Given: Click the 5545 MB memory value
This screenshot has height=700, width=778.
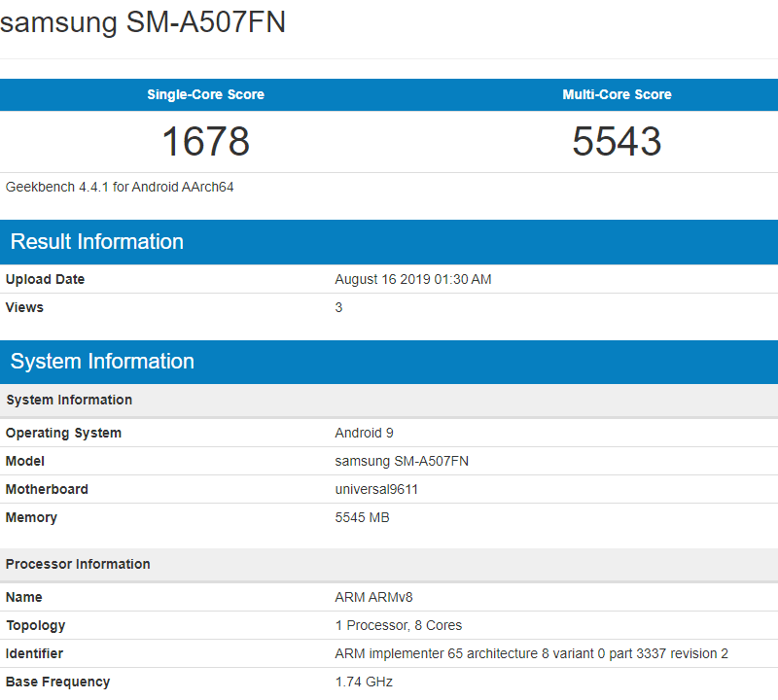Looking at the screenshot, I should [362, 517].
